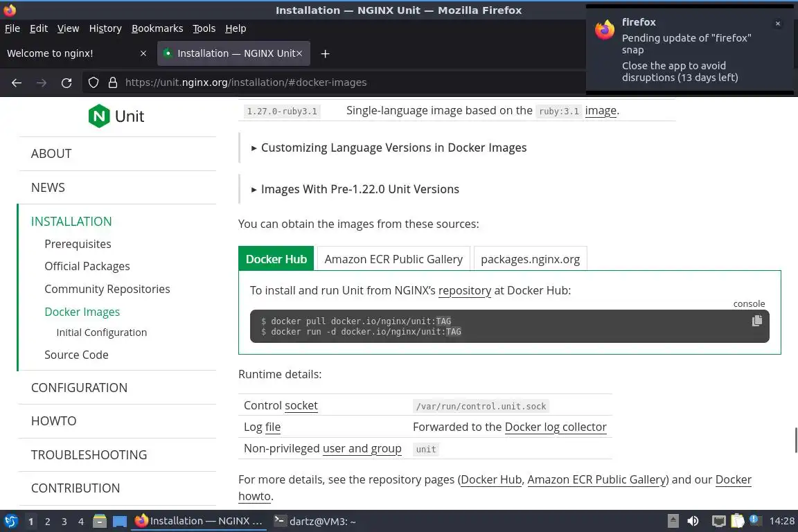Follow the user and group link
Screen dimensions: 798x532
pos(362,448)
